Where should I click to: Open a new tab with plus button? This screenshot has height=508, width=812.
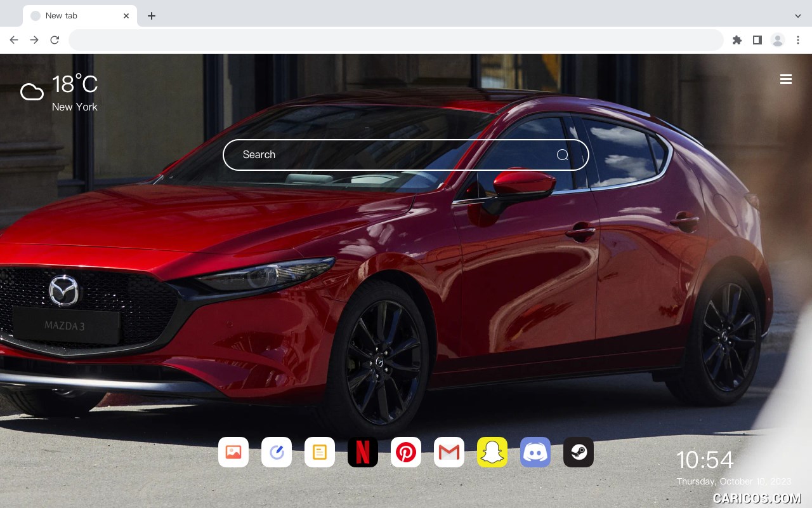[x=151, y=16]
